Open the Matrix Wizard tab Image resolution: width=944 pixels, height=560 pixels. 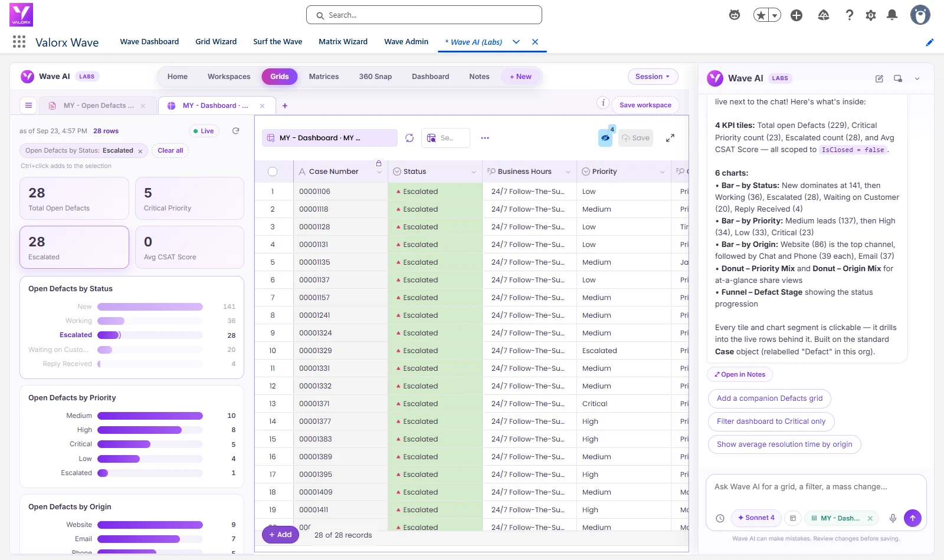(x=343, y=42)
